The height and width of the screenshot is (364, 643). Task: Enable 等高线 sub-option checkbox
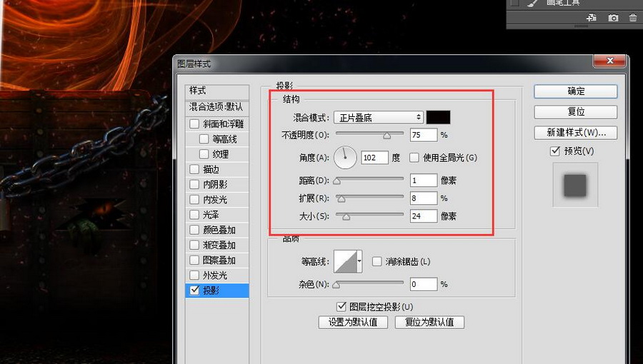point(204,138)
